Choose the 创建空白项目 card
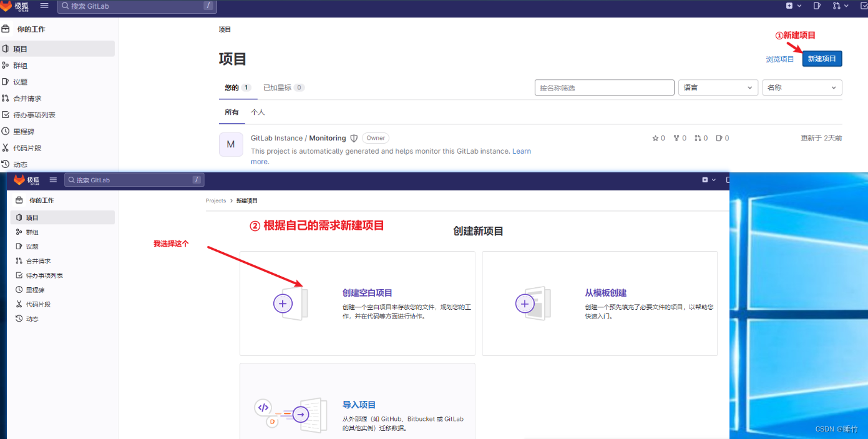The width and height of the screenshot is (868, 439). (x=358, y=303)
